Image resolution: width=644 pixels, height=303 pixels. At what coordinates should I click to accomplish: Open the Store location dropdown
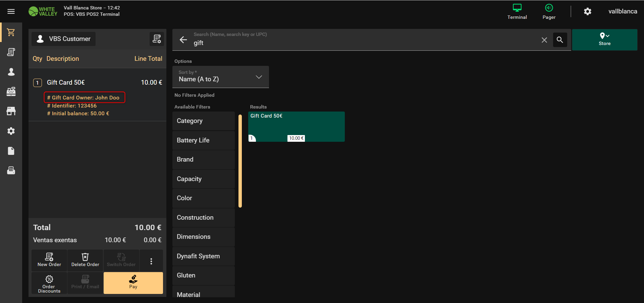click(604, 40)
